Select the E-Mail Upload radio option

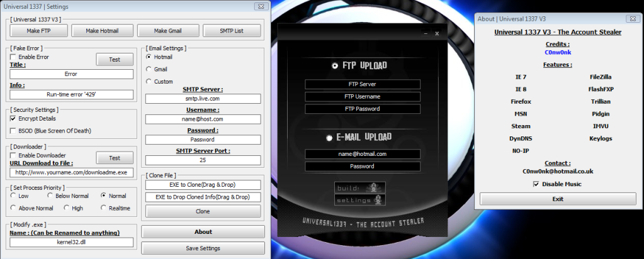(x=329, y=138)
